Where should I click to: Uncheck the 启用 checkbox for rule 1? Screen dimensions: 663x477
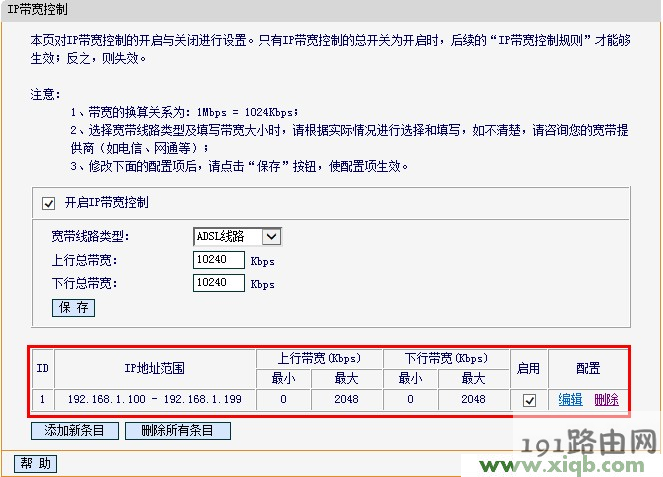pos(529,400)
